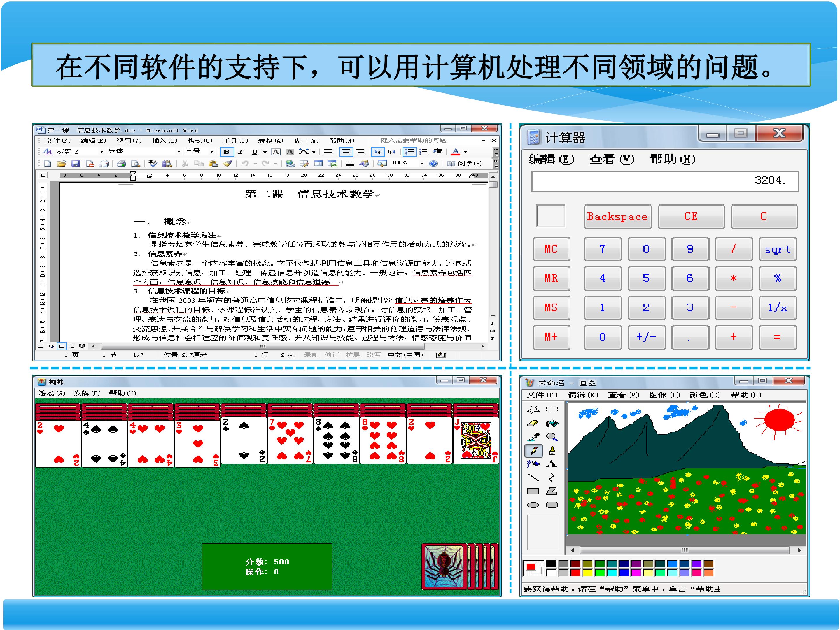The height and width of the screenshot is (630, 840).
Task: Toggle Underline formatting in Word
Action: (254, 152)
